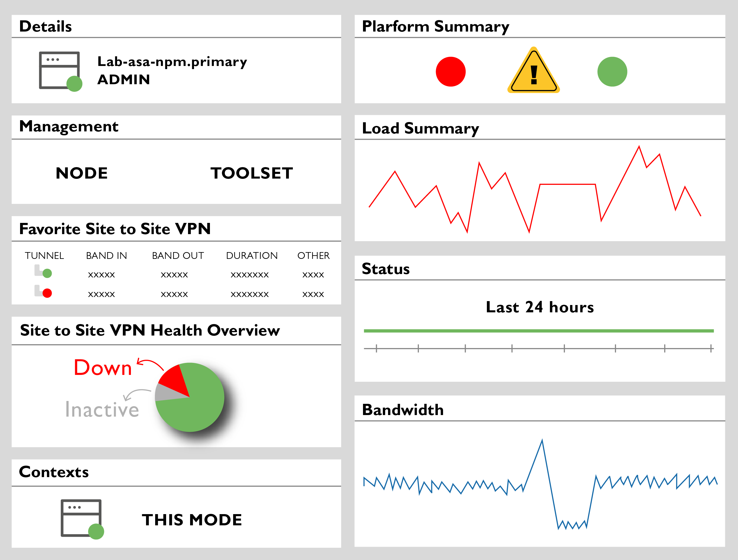Click the Plarform Summary panel title
The height and width of the screenshot is (560, 738).
(435, 27)
